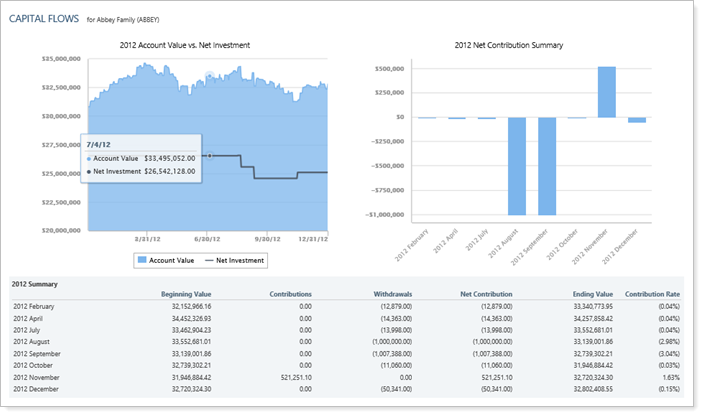Select the 2012 August table row label
The width and height of the screenshot is (703, 416).
35,339
